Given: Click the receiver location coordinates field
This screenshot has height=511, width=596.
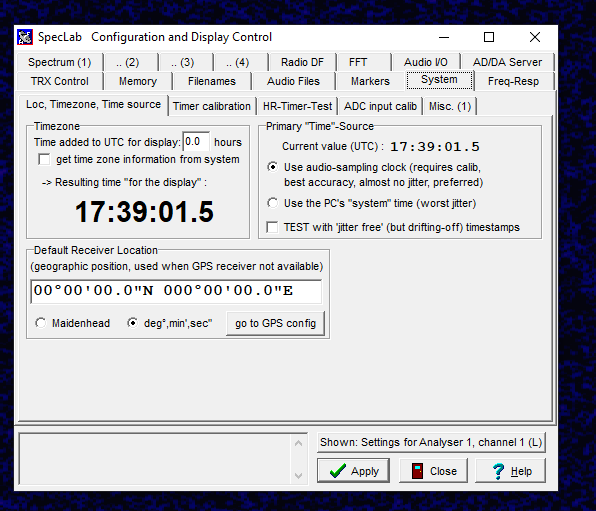Looking at the screenshot, I should coord(176,291).
